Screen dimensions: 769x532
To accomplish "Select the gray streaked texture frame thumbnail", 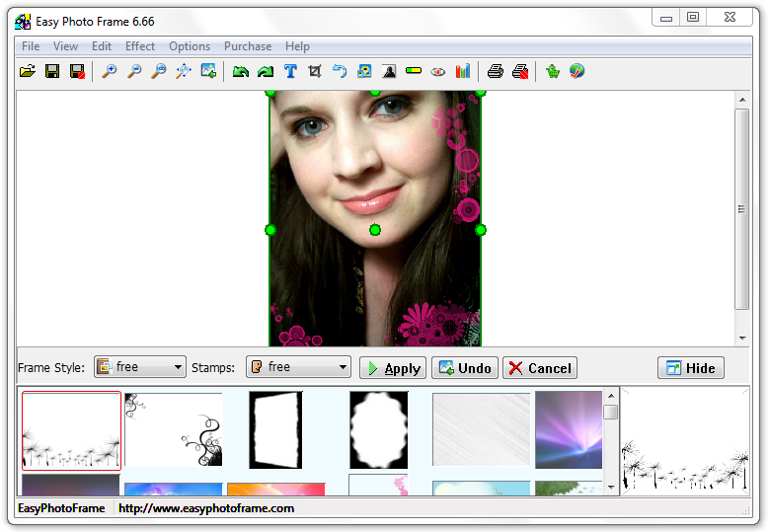I will [482, 429].
